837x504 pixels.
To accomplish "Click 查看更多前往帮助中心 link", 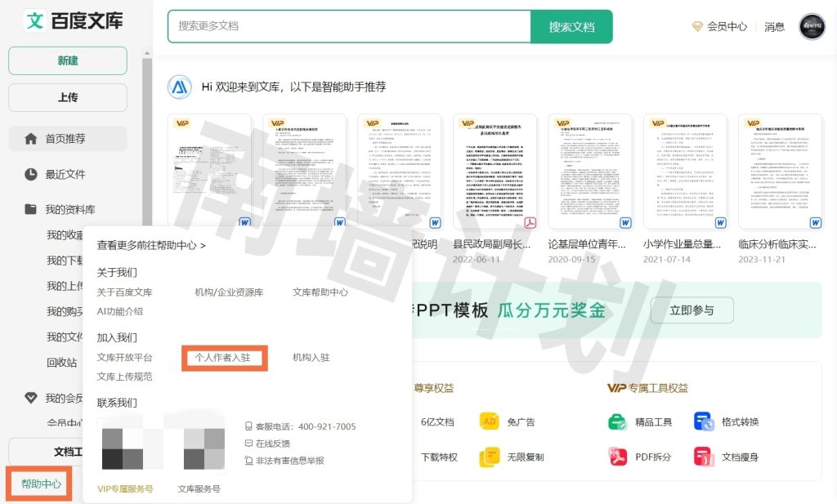I will (151, 245).
